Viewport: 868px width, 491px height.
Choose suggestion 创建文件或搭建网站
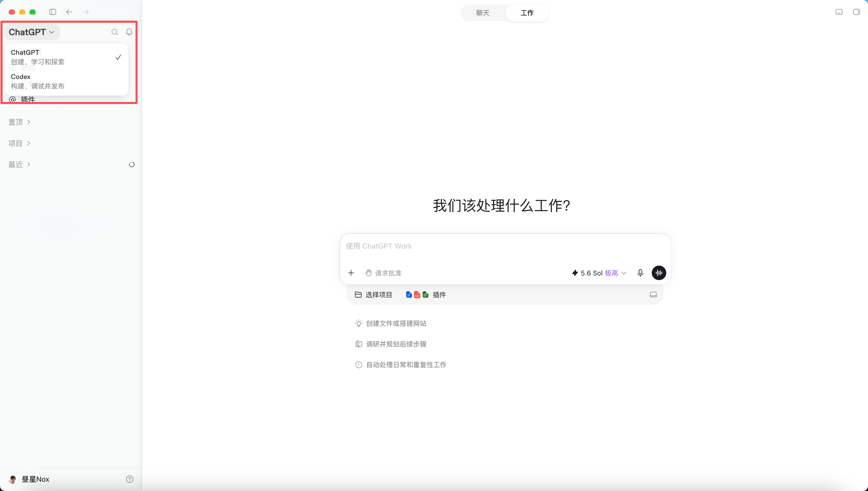pyautogui.click(x=390, y=323)
